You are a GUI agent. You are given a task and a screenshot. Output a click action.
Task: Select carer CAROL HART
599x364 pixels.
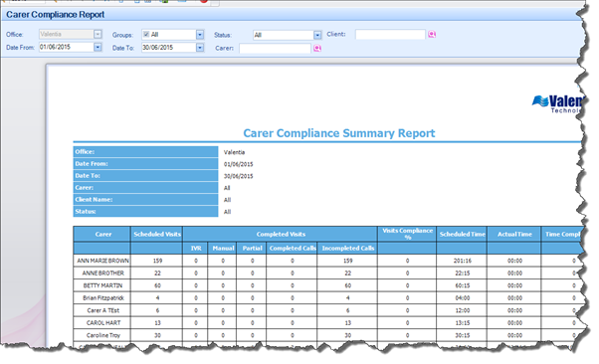tap(103, 323)
